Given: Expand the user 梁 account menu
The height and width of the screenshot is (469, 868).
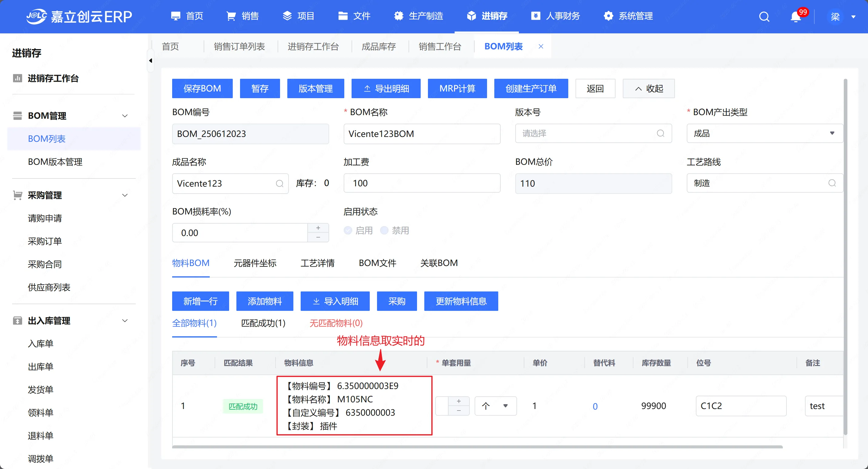Looking at the screenshot, I should (853, 16).
